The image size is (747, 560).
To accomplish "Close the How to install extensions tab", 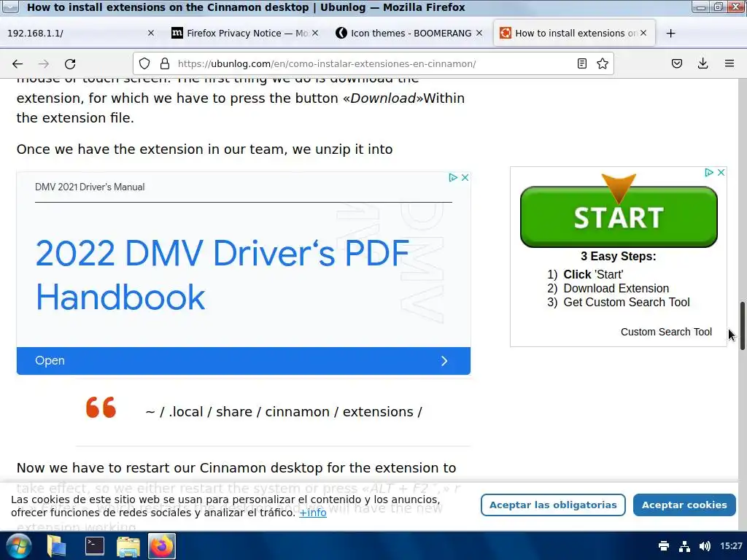I will [643, 33].
